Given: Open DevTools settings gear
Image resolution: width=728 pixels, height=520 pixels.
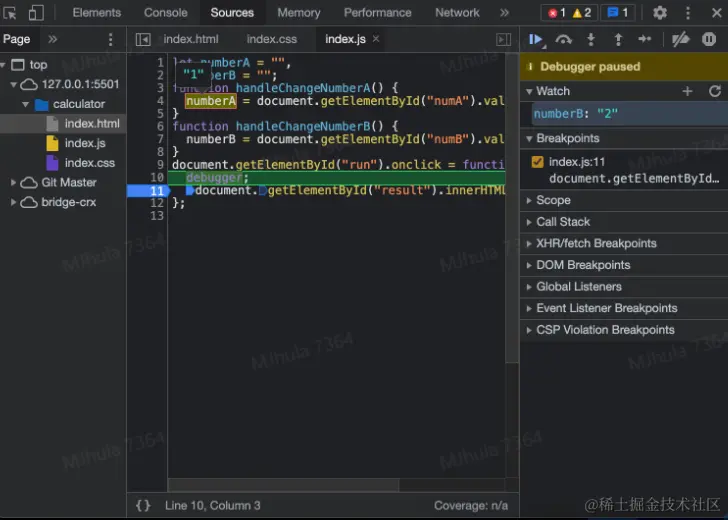Looking at the screenshot, I should tap(660, 13).
